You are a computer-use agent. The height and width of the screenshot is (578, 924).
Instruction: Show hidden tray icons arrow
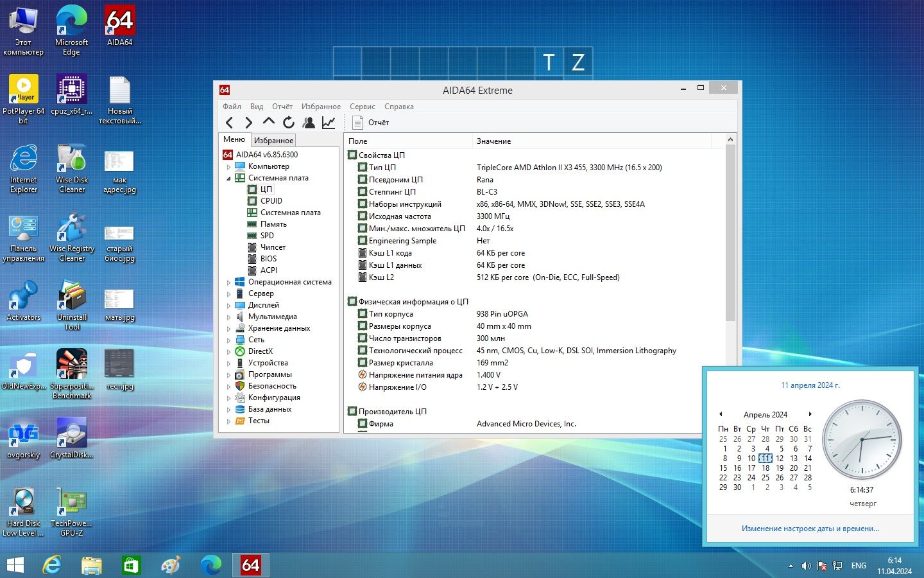(x=791, y=566)
